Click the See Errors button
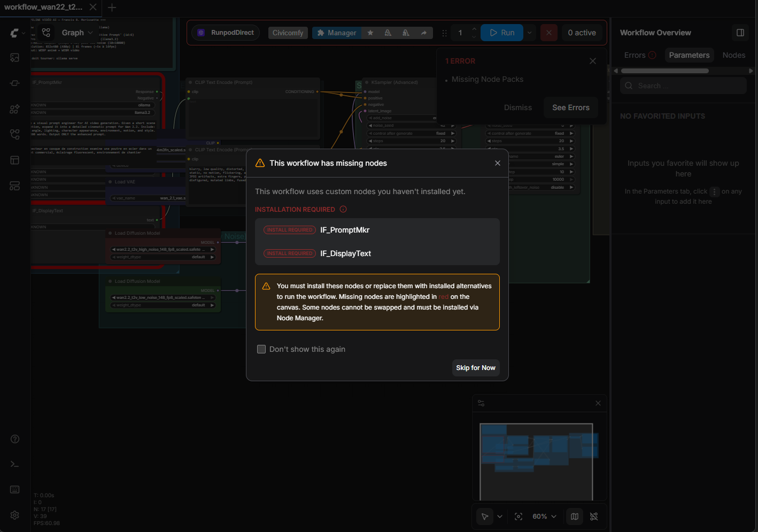The width and height of the screenshot is (758, 532). [x=570, y=107]
